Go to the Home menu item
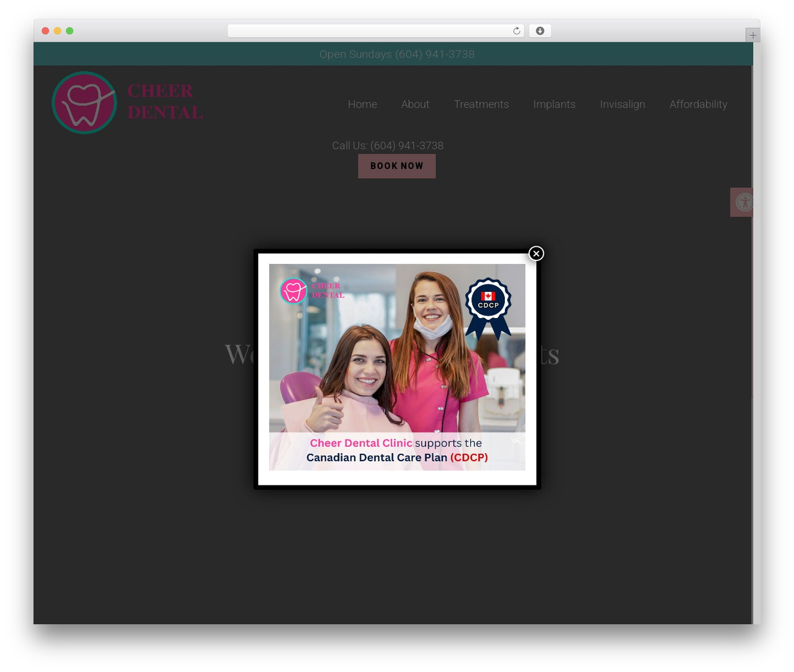This screenshot has width=794, height=672. pyautogui.click(x=362, y=104)
